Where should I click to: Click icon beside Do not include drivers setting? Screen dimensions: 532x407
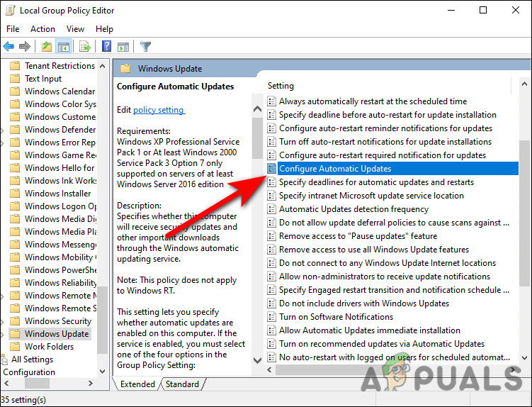tap(271, 303)
